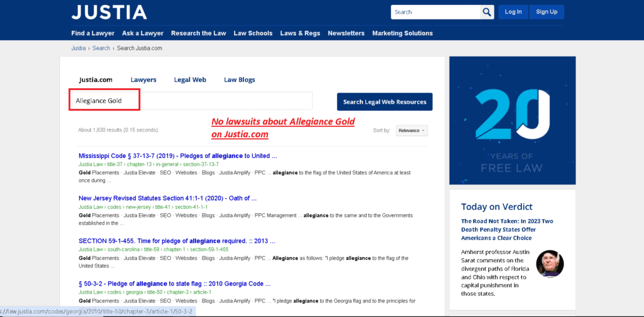Open the Relevance sort dropdown

pyautogui.click(x=411, y=131)
